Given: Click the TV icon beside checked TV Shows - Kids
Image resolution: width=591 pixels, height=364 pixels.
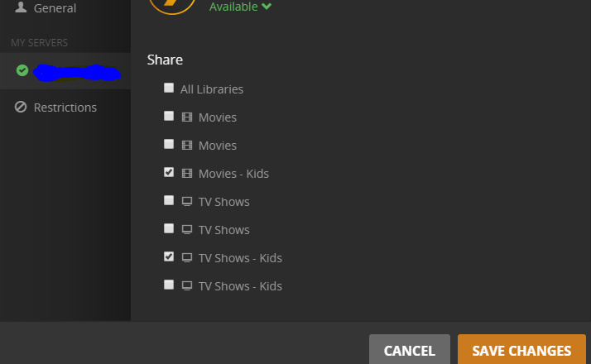Looking at the screenshot, I should [187, 258].
